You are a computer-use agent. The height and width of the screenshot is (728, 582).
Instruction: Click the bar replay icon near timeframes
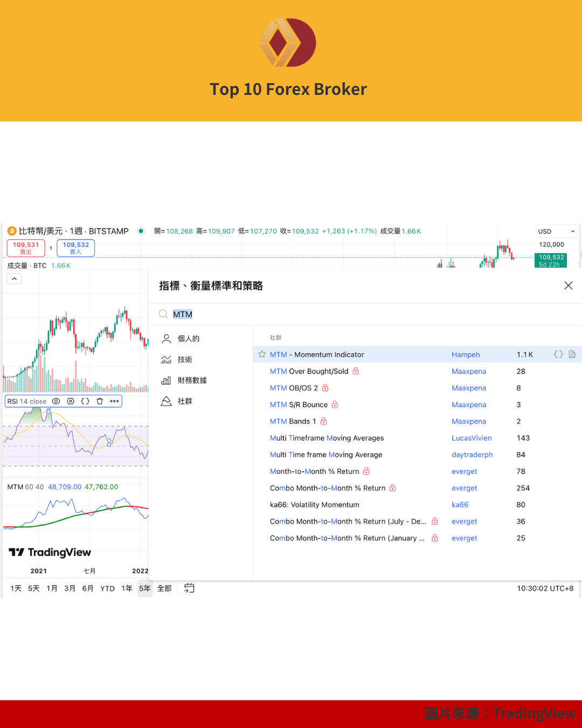coord(189,588)
